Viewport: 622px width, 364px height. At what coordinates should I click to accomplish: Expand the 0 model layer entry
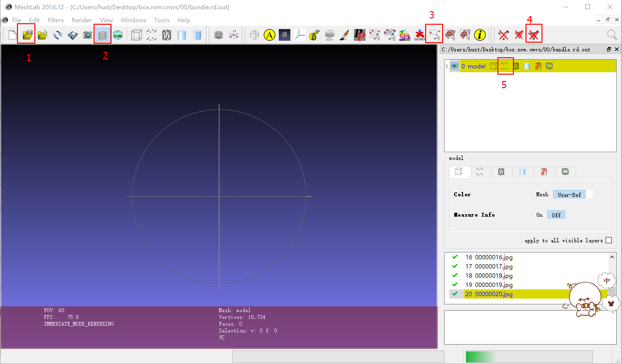click(447, 65)
